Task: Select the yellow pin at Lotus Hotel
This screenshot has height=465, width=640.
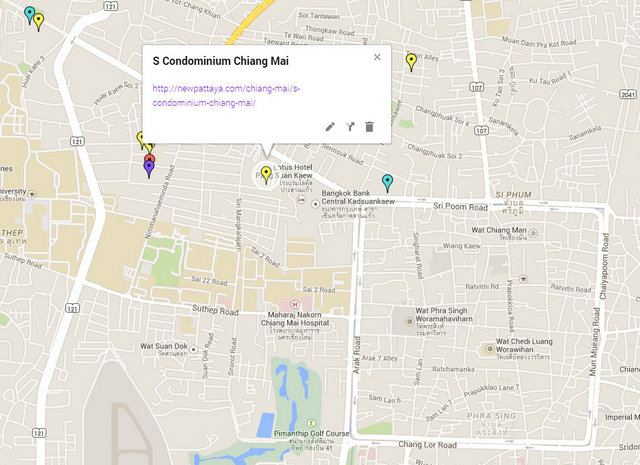Action: click(266, 175)
